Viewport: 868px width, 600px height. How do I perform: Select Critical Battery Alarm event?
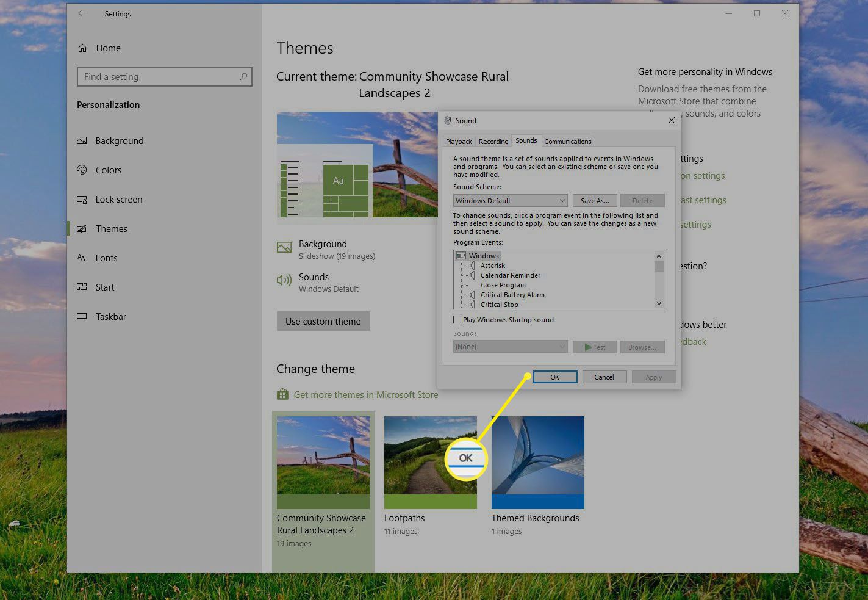[512, 295]
